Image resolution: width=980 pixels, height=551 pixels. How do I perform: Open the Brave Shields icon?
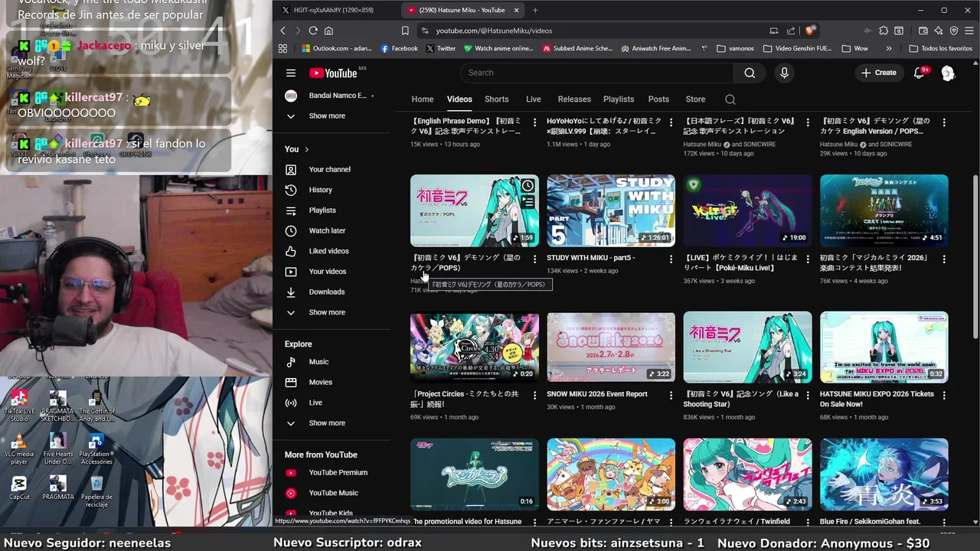pos(810,31)
